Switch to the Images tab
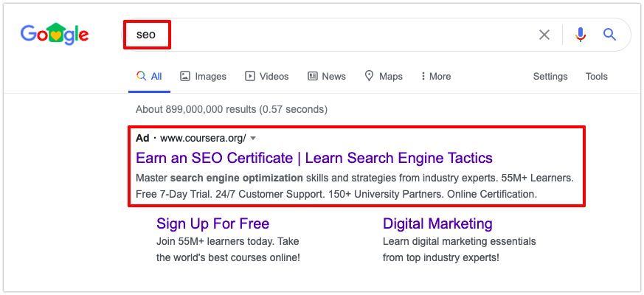644x295 pixels. (x=204, y=77)
